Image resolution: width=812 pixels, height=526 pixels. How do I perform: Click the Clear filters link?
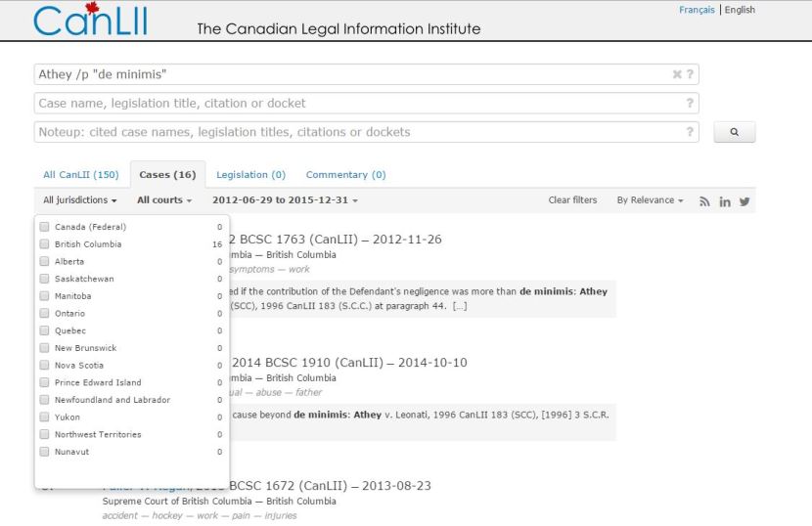pyautogui.click(x=572, y=200)
